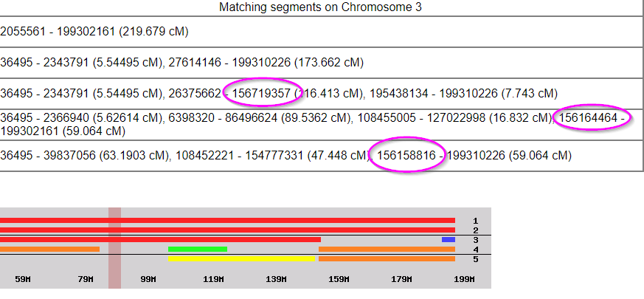Click the orange segment in chart row 5

387,259
